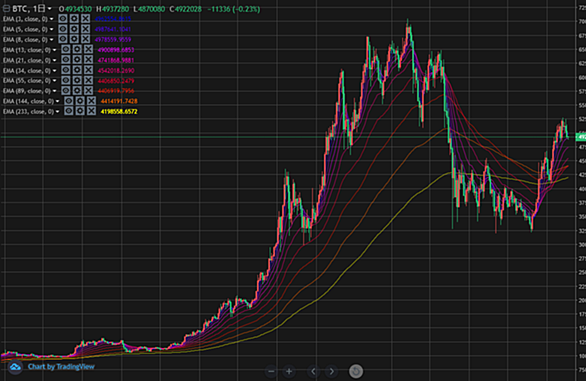
Task: Open settings for EMA (144, close, 0)
Action: click(x=80, y=101)
